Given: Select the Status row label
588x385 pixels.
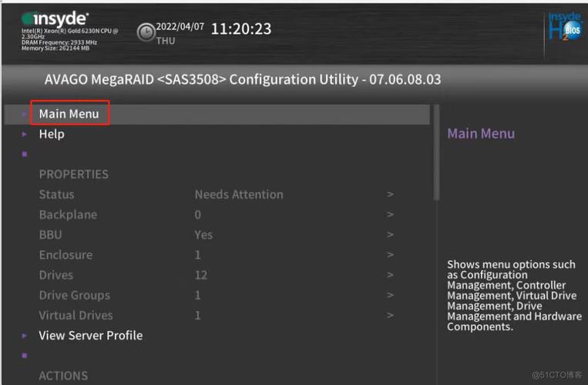Looking at the screenshot, I should coord(56,195).
